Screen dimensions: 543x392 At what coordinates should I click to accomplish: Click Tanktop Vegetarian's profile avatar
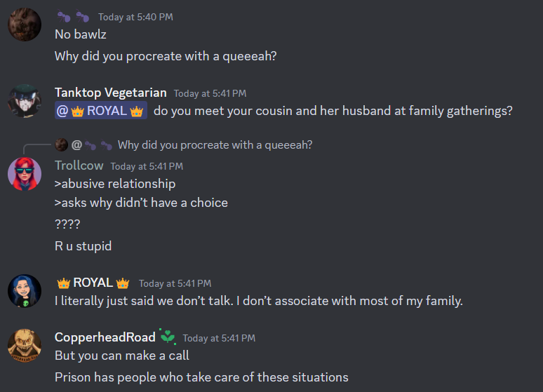[x=25, y=101]
